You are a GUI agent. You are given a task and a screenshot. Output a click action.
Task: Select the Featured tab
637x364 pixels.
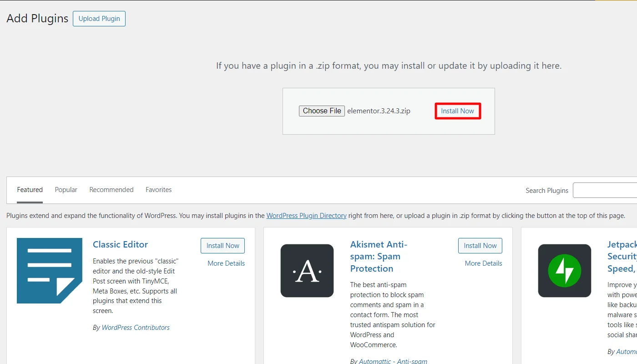click(x=30, y=190)
